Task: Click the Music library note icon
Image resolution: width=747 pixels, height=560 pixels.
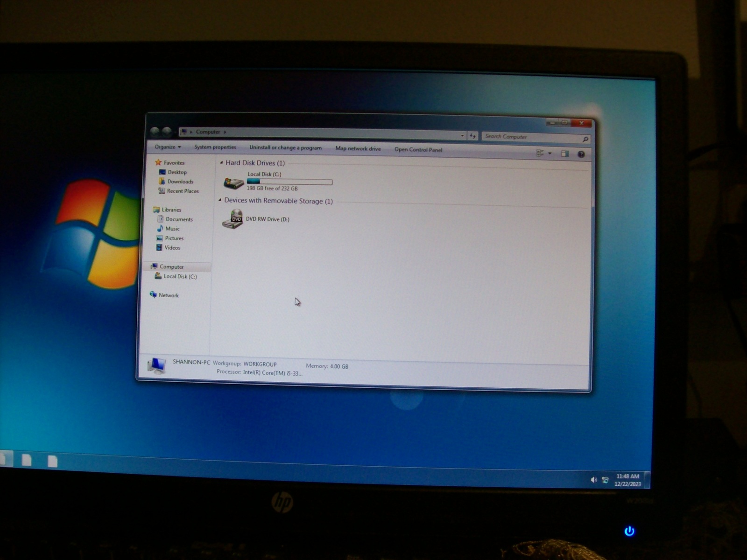Action: tap(160, 228)
